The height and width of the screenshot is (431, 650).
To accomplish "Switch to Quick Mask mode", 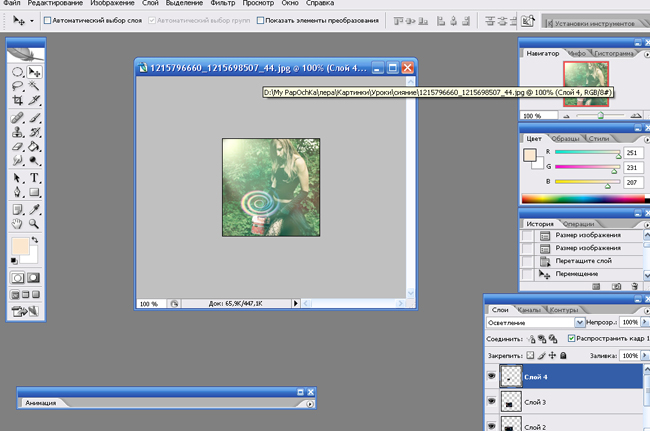I will [34, 278].
